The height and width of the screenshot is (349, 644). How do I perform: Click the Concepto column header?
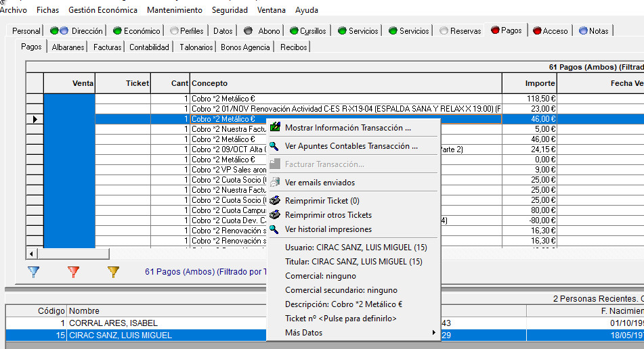click(x=346, y=83)
